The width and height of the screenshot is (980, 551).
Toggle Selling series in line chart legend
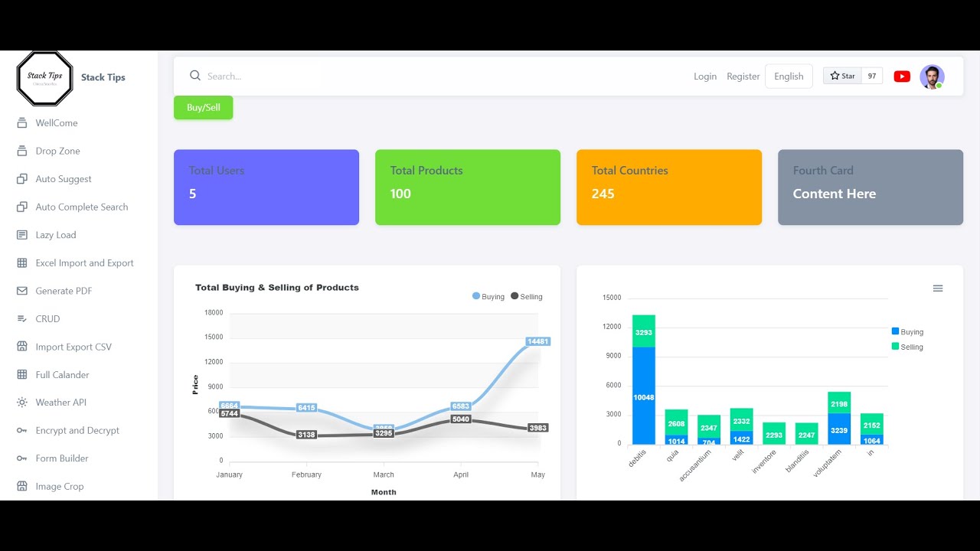(527, 297)
